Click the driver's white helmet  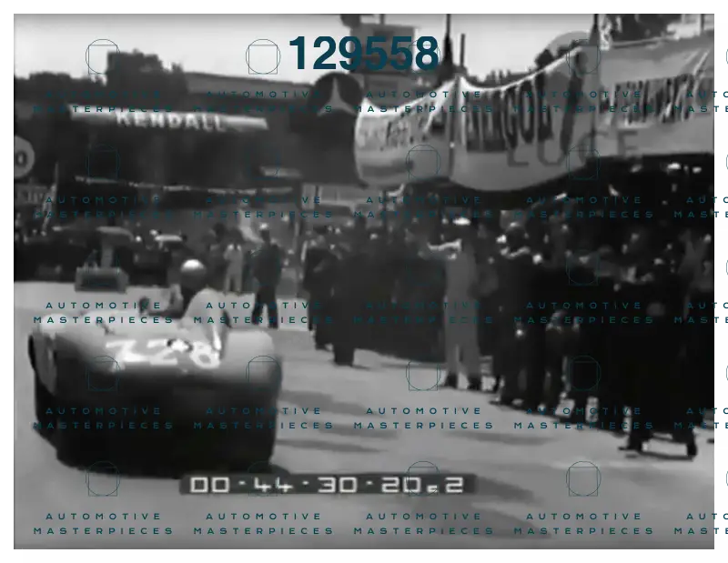tap(192, 271)
